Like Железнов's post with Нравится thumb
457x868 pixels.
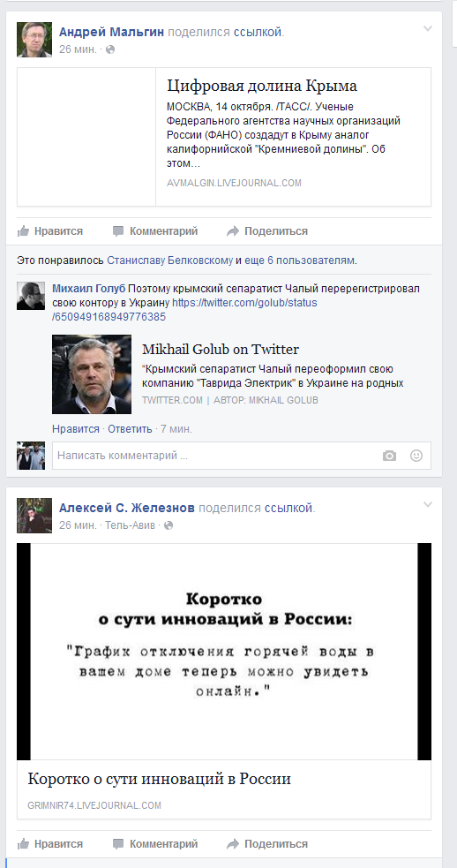50,844
